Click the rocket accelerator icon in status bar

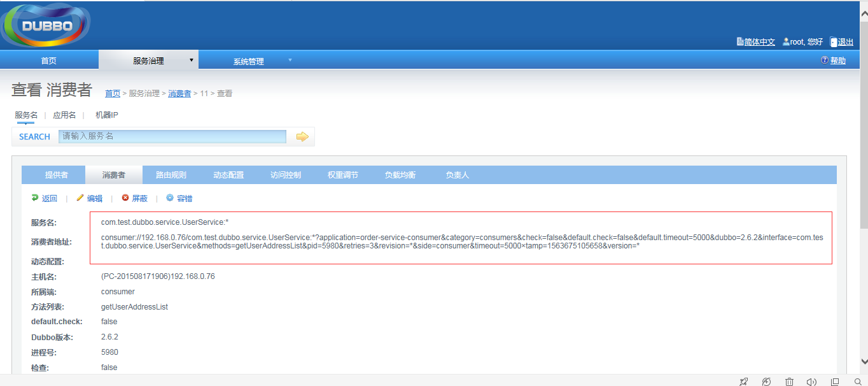(x=743, y=382)
